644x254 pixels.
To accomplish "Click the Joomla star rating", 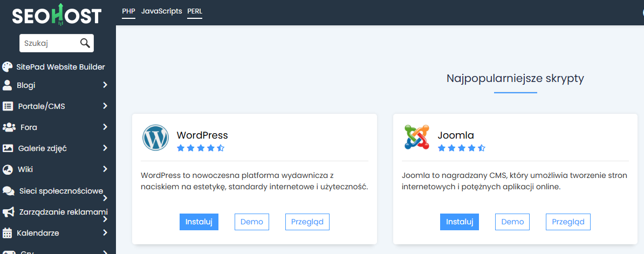I will (462, 148).
